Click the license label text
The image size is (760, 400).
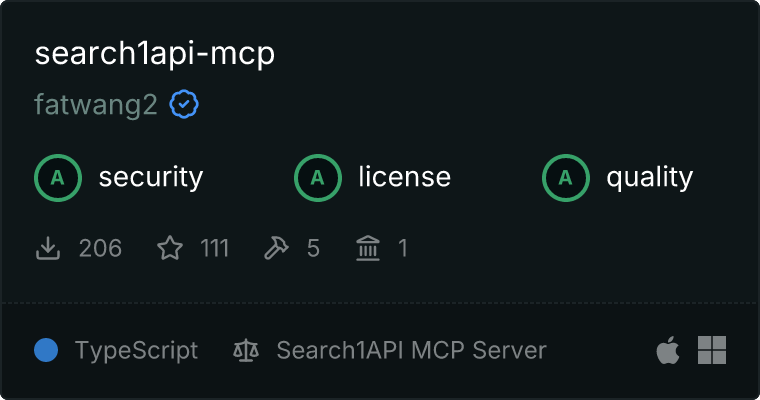[405, 176]
